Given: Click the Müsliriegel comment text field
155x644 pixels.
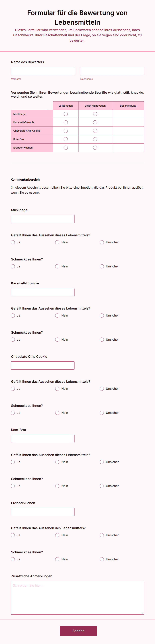Looking at the screenshot, I should pos(42,219).
